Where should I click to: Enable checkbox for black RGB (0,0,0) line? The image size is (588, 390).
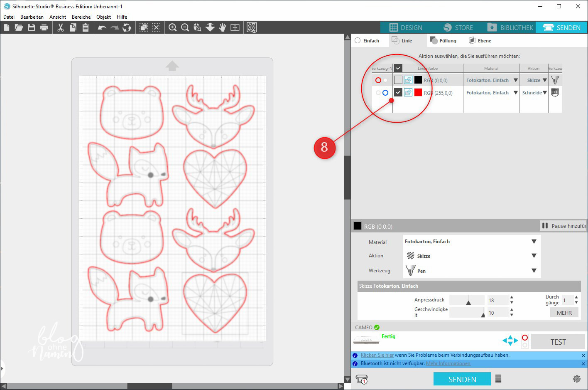click(x=398, y=80)
